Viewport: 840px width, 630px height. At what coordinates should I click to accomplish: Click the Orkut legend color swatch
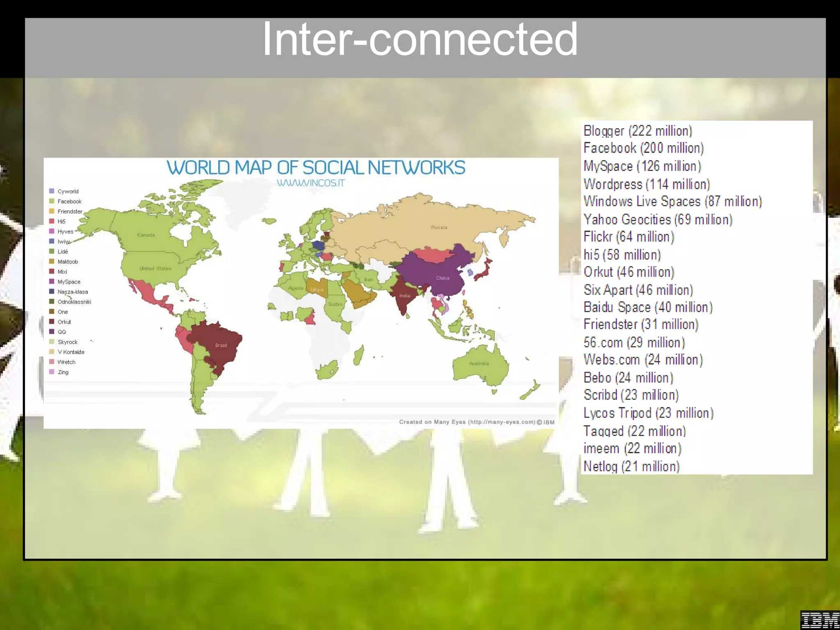click(52, 322)
